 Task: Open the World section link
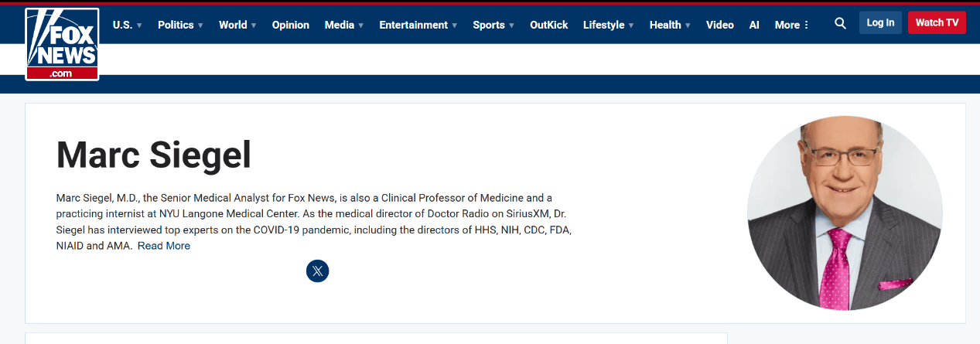pos(233,25)
